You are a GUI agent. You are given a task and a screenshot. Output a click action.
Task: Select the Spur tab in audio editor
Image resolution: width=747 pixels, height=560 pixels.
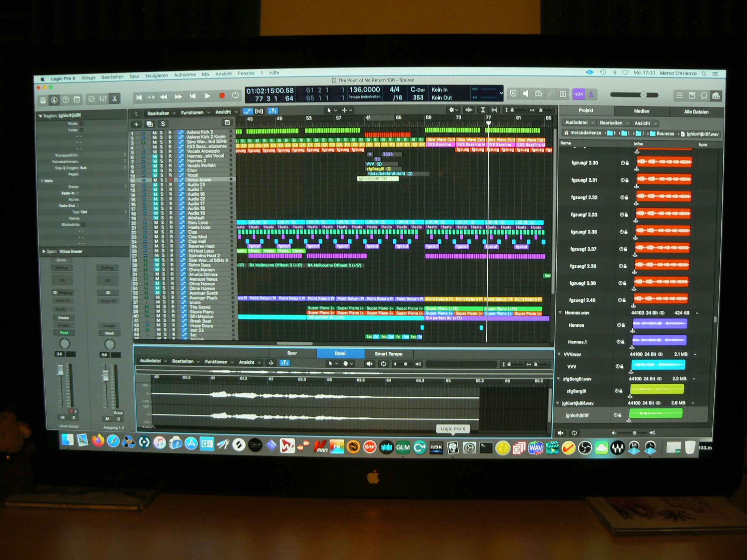point(292,353)
